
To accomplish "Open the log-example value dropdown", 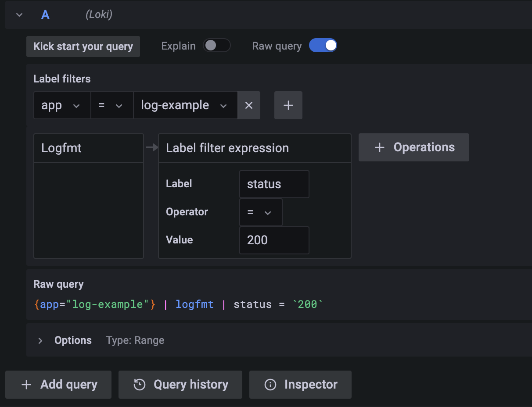I will (185, 105).
